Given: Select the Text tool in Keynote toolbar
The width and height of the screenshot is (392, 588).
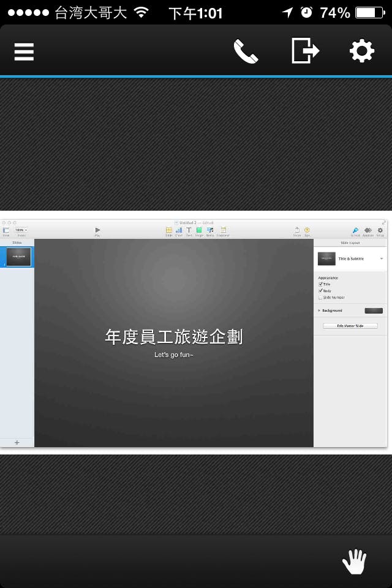Looking at the screenshot, I should (x=189, y=231).
